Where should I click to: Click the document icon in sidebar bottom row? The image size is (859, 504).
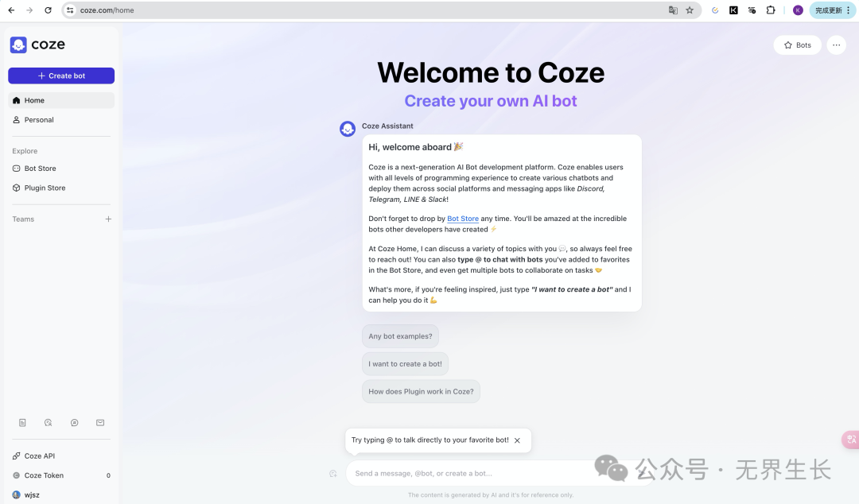coord(22,422)
